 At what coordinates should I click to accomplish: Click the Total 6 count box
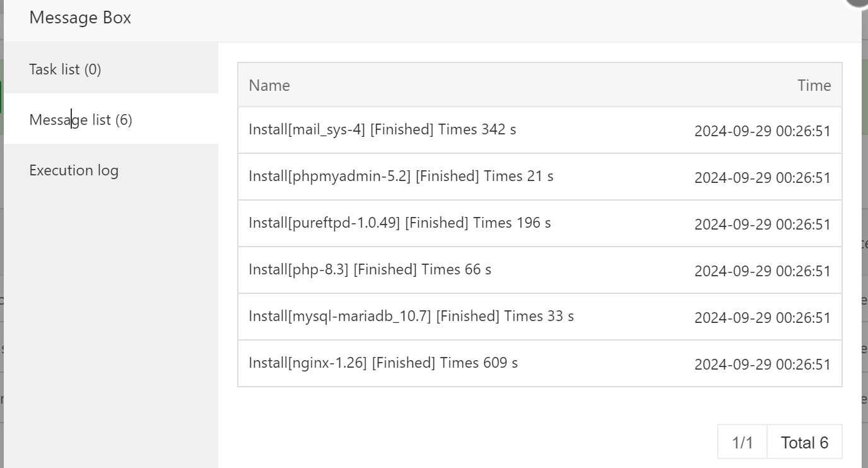(x=804, y=442)
